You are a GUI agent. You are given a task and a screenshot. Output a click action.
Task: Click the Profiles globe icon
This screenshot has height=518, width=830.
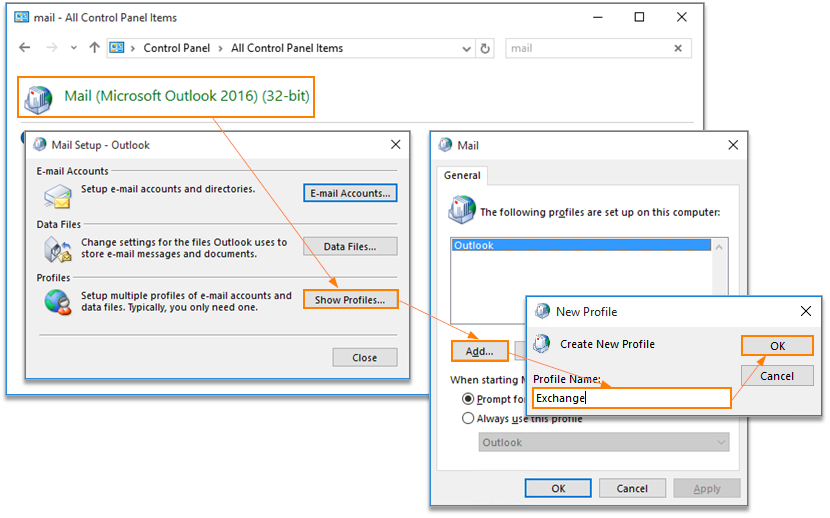pyautogui.click(x=57, y=301)
